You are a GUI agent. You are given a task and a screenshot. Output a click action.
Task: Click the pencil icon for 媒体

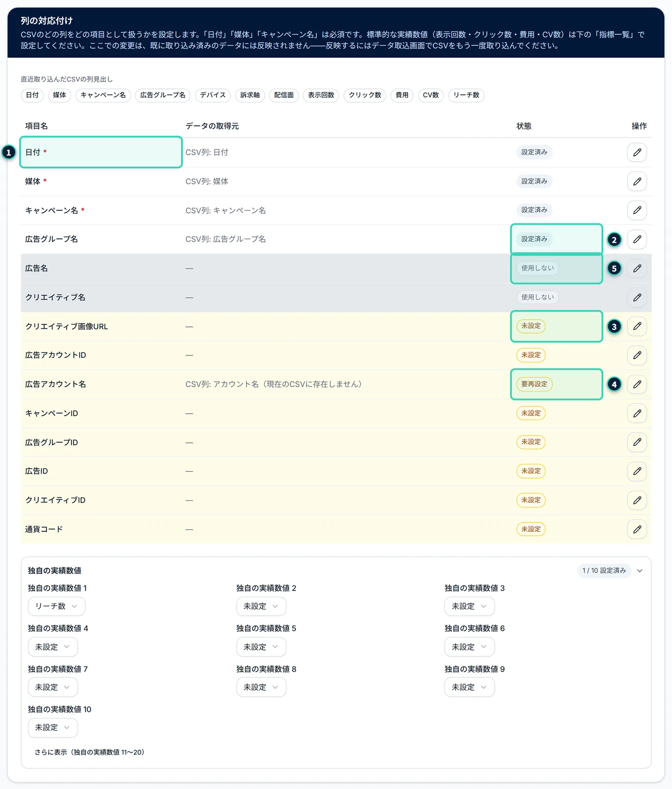point(637,181)
